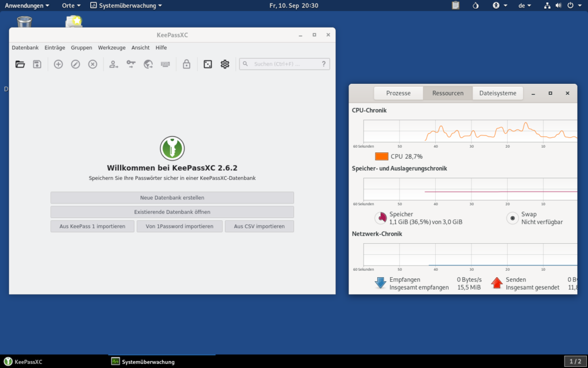Switch to the Prozesse tab
Viewport: 588px width, 368px height.
pos(399,93)
